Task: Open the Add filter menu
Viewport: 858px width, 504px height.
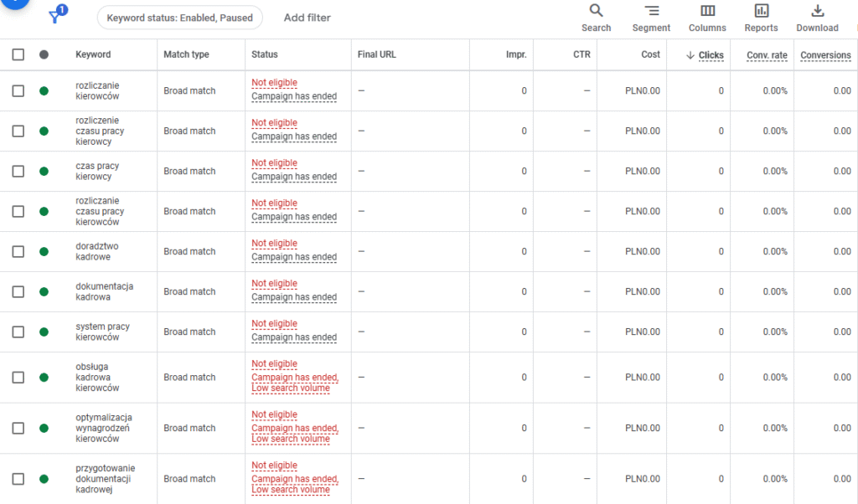Action: 307,18
